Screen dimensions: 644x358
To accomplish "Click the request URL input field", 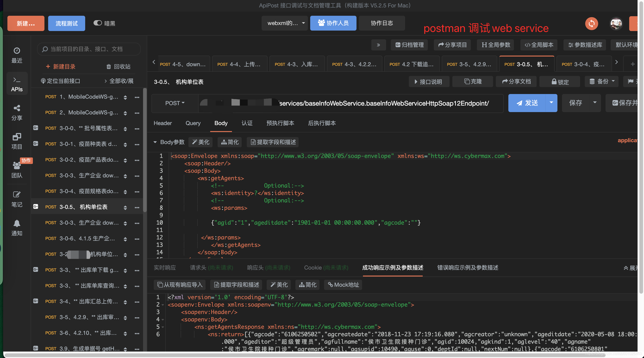I will pos(351,103).
